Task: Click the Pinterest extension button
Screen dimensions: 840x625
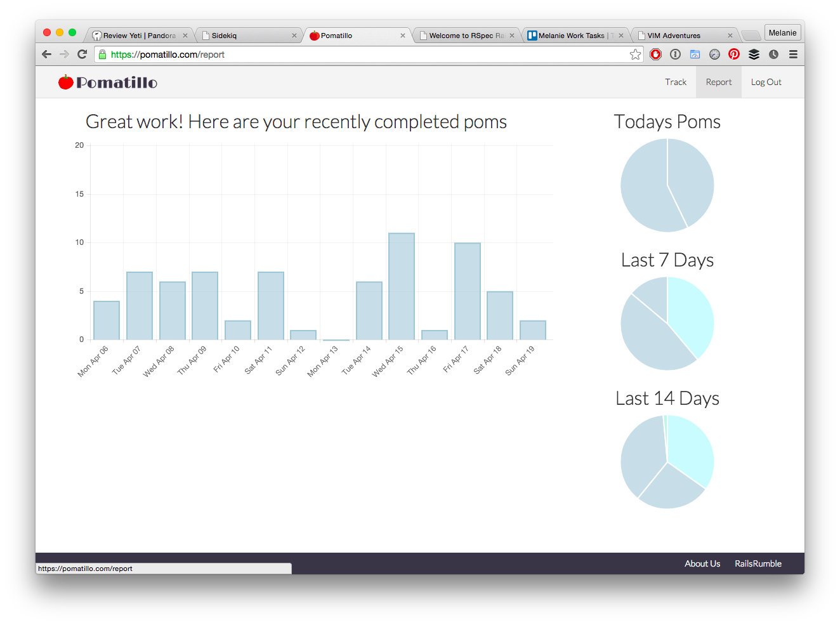Action: [734, 55]
